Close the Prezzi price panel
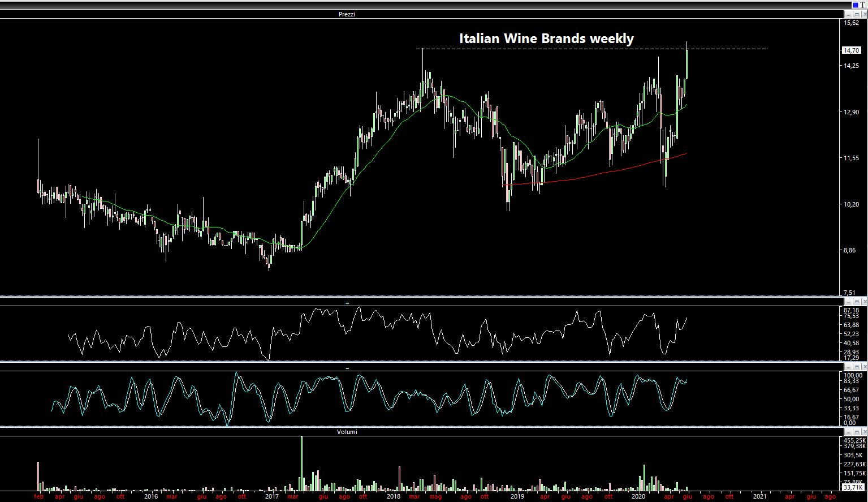 click(x=865, y=14)
